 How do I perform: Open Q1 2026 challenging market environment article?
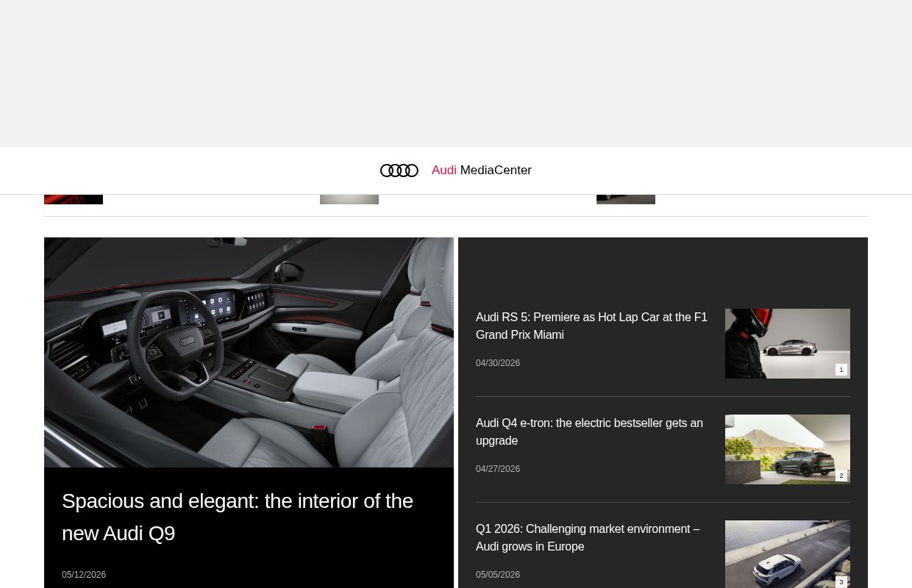click(x=588, y=538)
